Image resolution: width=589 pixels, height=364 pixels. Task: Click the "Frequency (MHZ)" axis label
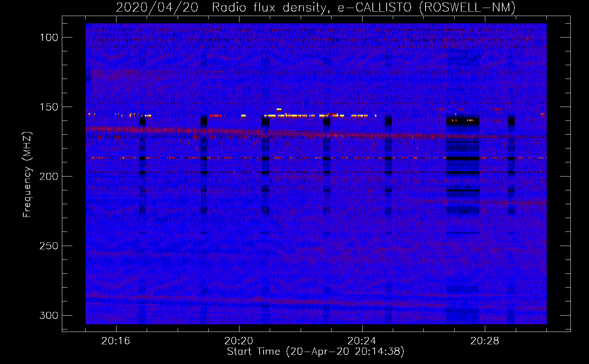tap(27, 175)
